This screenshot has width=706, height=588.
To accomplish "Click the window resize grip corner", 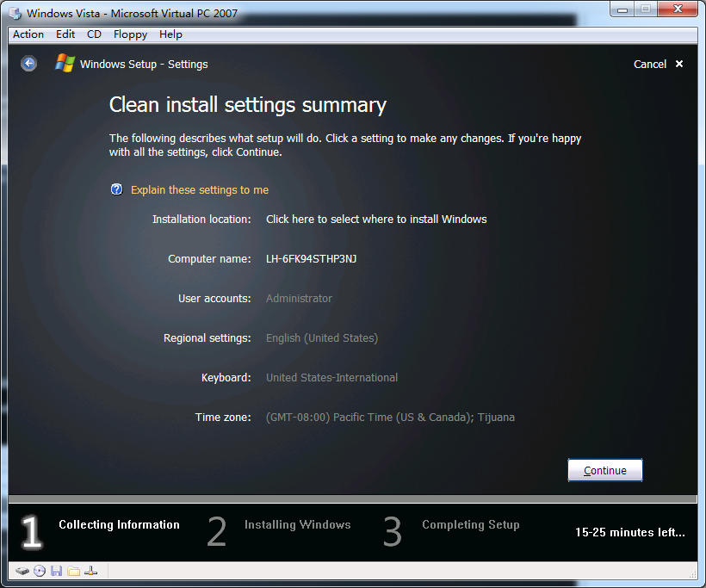I will (x=693, y=574).
